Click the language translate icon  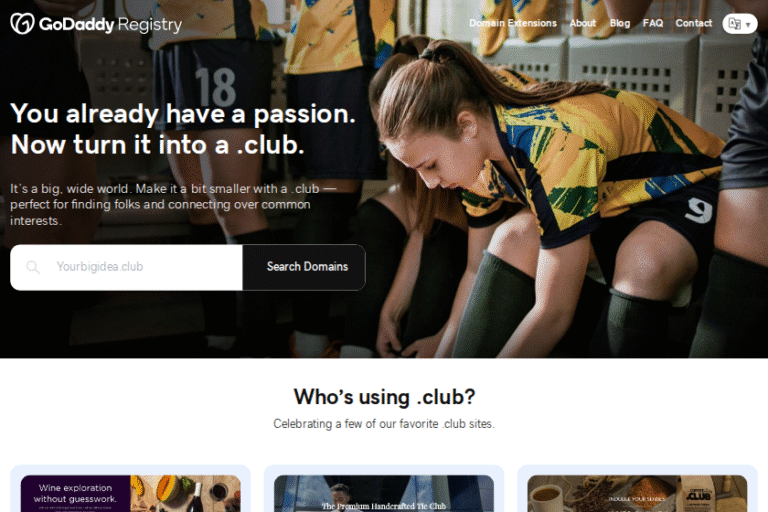tap(734, 24)
